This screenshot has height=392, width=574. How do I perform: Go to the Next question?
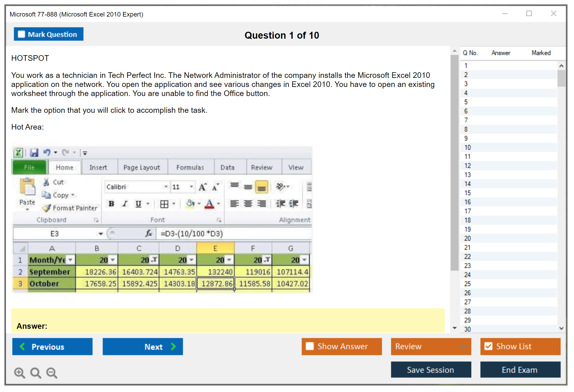point(143,346)
